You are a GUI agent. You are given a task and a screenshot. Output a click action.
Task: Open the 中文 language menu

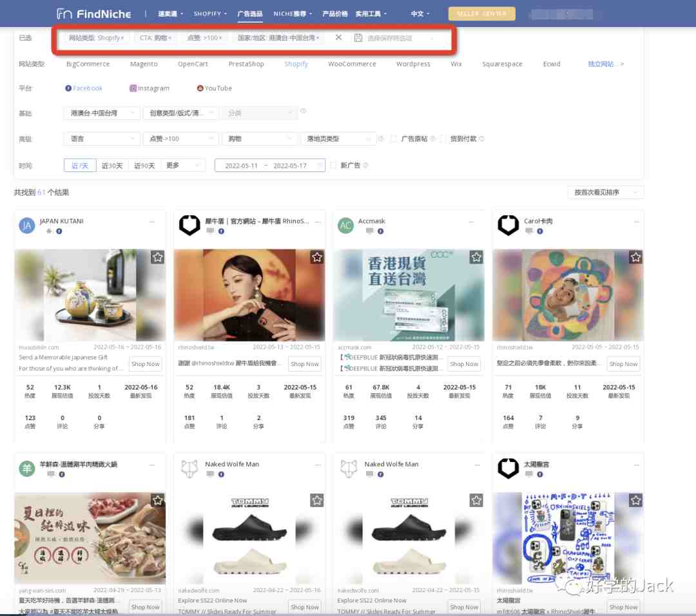(420, 14)
